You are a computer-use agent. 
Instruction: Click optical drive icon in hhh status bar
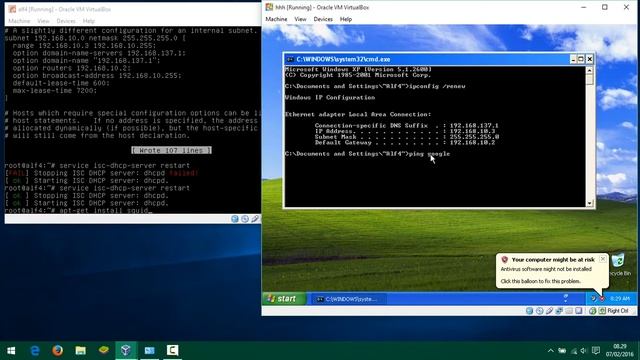tap(540, 311)
